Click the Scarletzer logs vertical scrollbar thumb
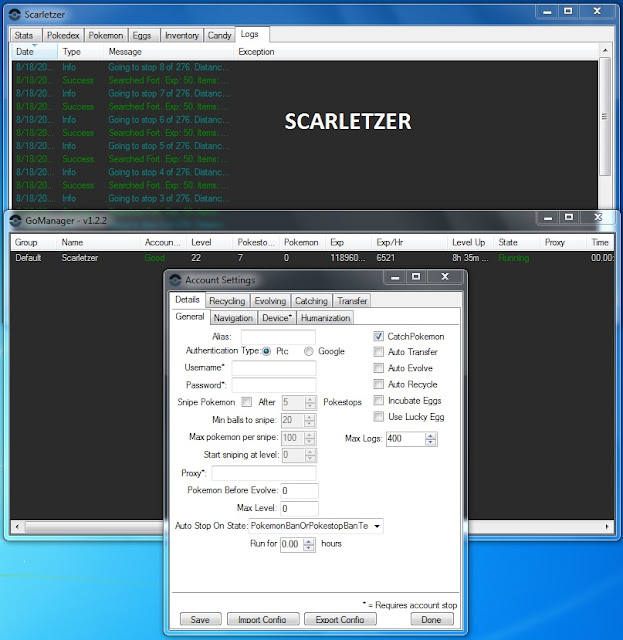Viewport: 623px width, 640px height. pos(605,117)
